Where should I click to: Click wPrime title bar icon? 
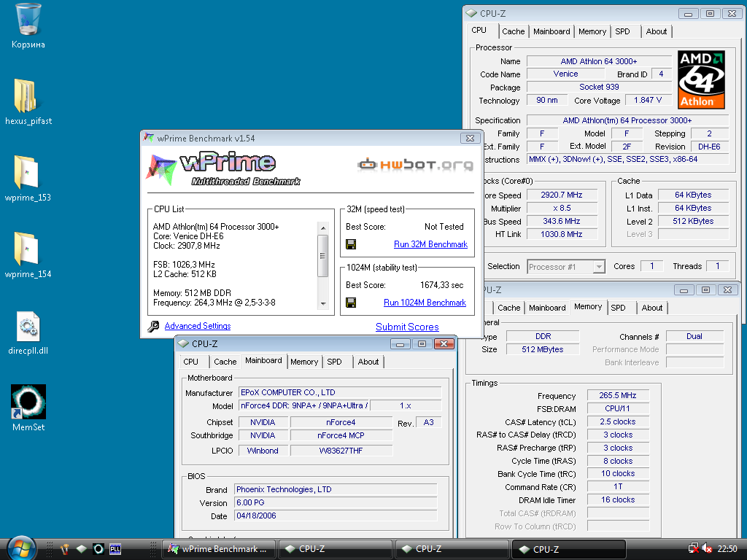tap(149, 138)
